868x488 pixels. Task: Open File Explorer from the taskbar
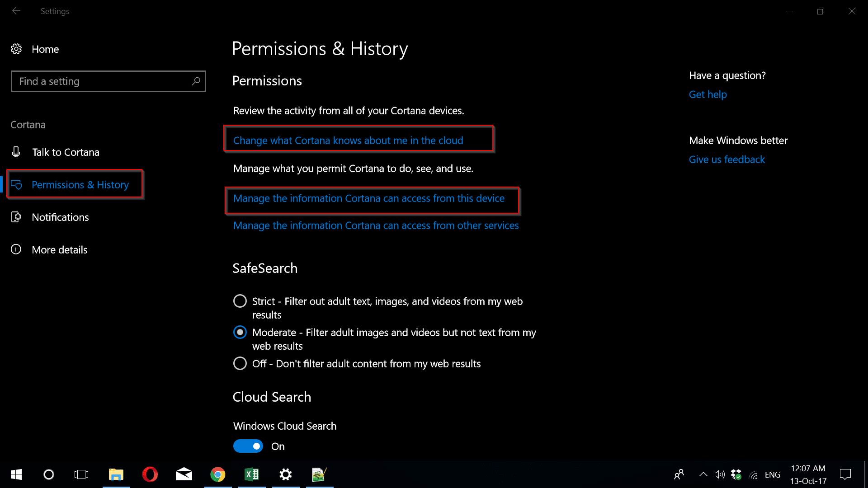pyautogui.click(x=116, y=474)
